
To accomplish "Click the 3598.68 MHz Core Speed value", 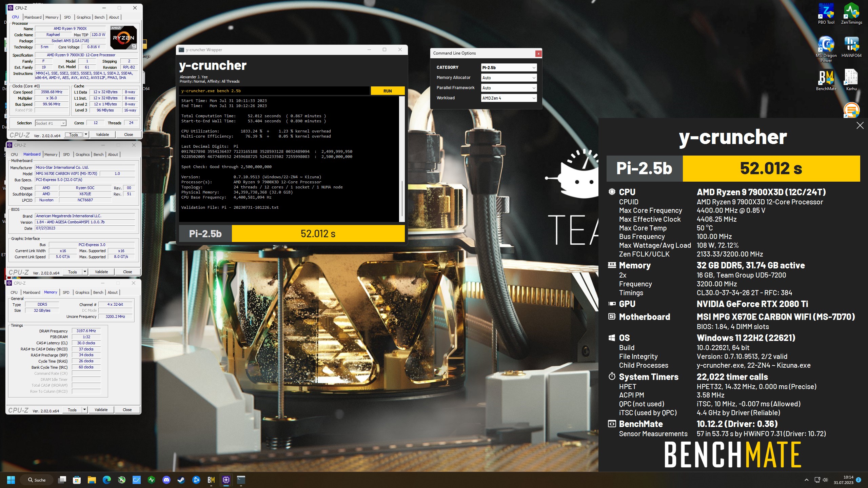I will (52, 92).
